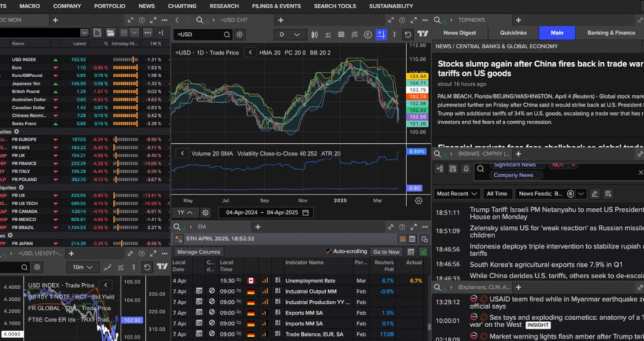Image resolution: width=644 pixels, height=341 pixels.
Task: Switch to grid view icon in EM calendar
Action: pos(402,239)
